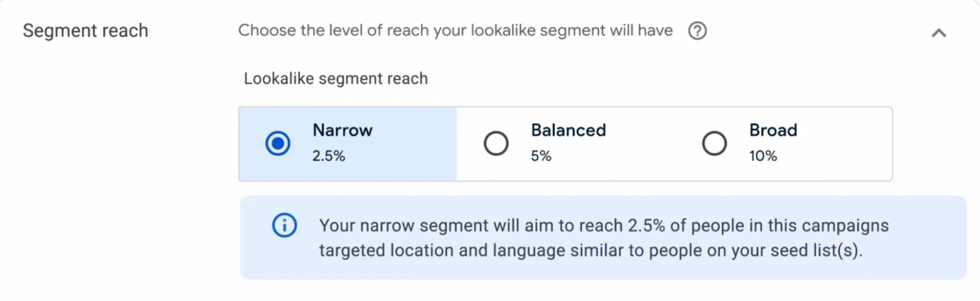
Task: Collapse the Segment reach section chevron
Action: [x=938, y=33]
